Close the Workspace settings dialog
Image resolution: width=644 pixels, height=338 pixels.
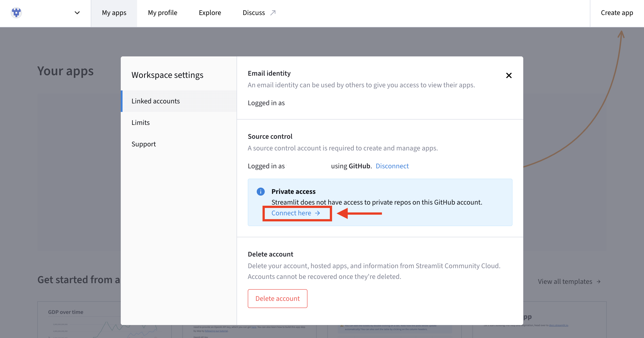[508, 75]
